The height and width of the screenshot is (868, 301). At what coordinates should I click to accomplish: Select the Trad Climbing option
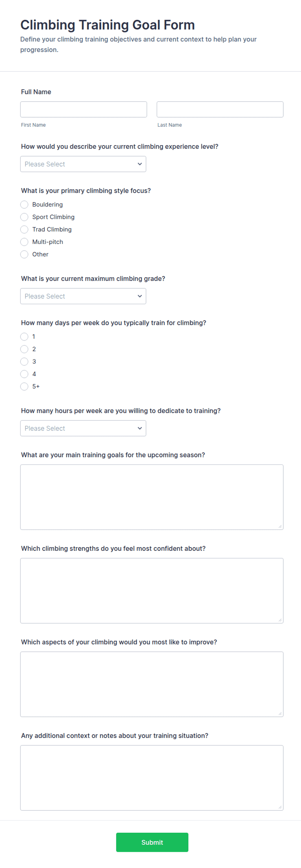click(24, 229)
